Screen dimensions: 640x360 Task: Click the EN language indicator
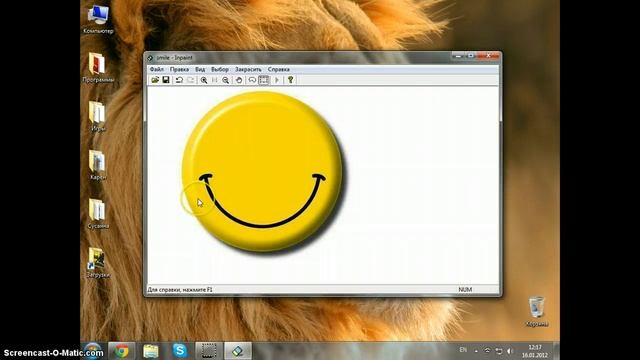(463, 350)
